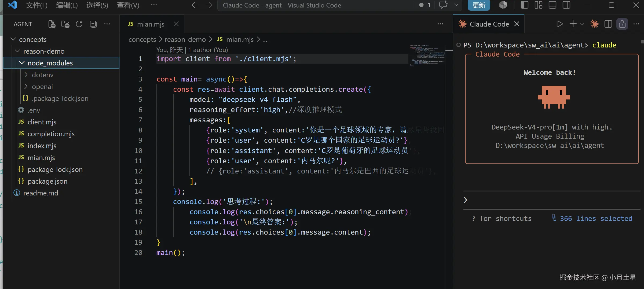The width and height of the screenshot is (644, 289).
Task: Click line number 12 in the gutter
Action: coord(138,171)
